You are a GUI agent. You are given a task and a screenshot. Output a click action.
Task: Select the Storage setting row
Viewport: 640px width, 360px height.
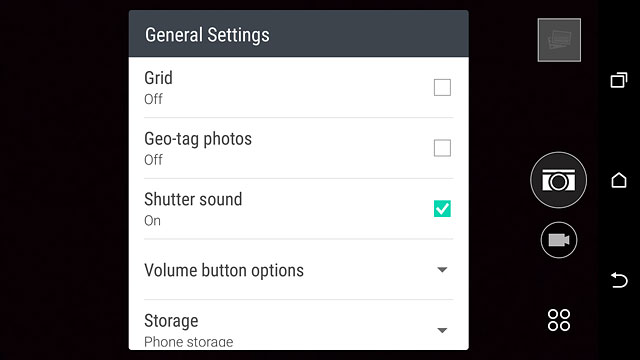point(299,325)
